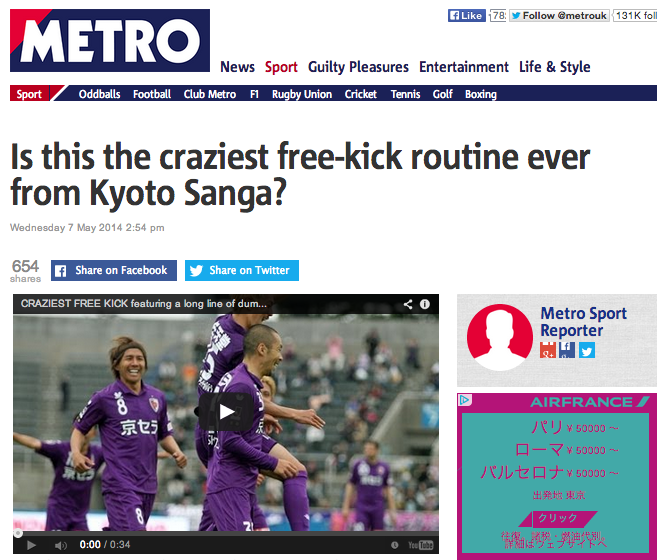Screen dimensions: 669x560
Task: Open the Entertainment section
Action: pos(464,67)
